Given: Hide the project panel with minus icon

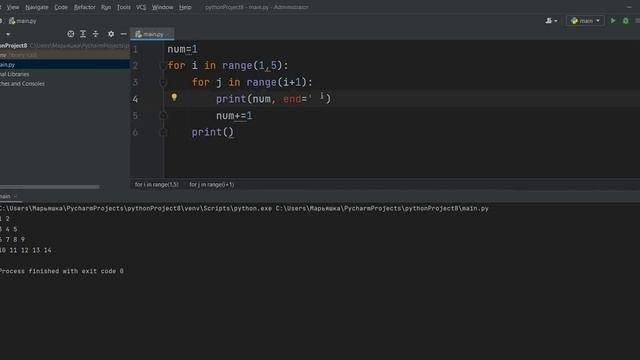Looking at the screenshot, I should (x=124, y=34).
